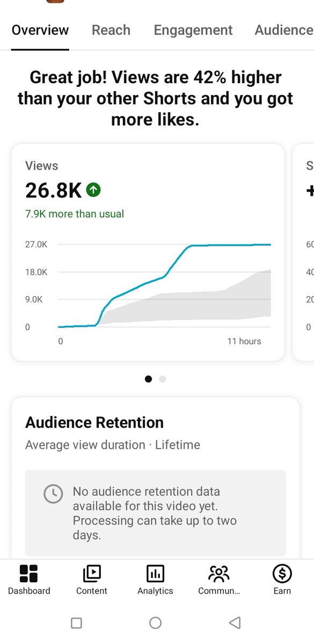Tap the '18.0K' y-axis label
314x644 pixels.
[x=36, y=272]
